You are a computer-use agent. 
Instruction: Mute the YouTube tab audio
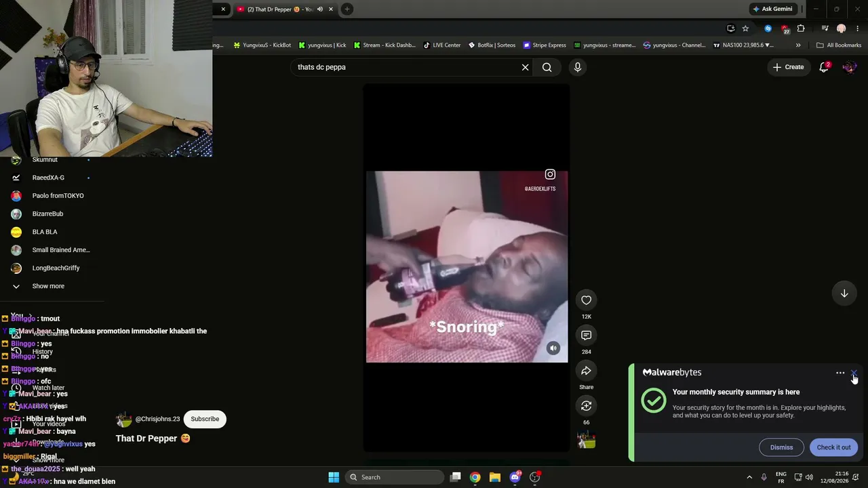(320, 9)
